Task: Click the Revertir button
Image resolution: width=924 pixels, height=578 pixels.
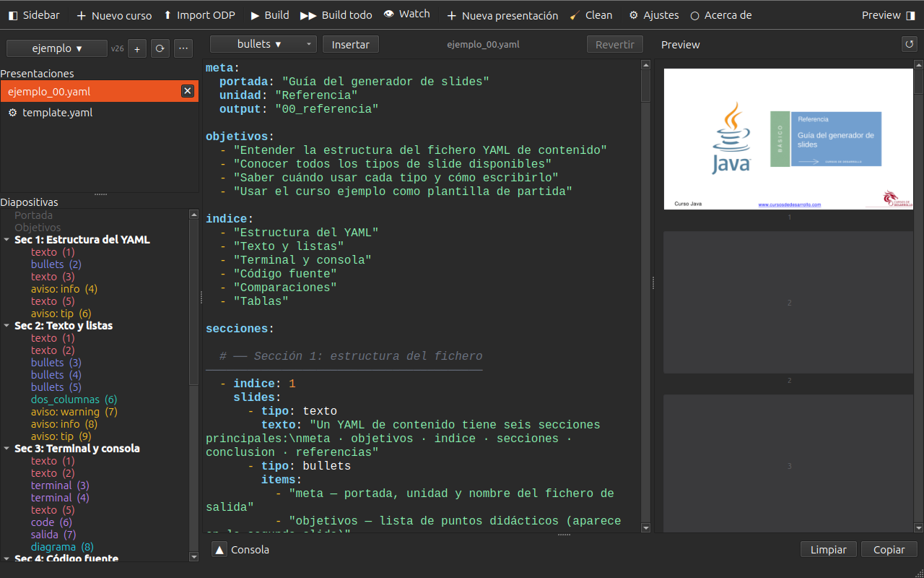Action: tap(615, 44)
